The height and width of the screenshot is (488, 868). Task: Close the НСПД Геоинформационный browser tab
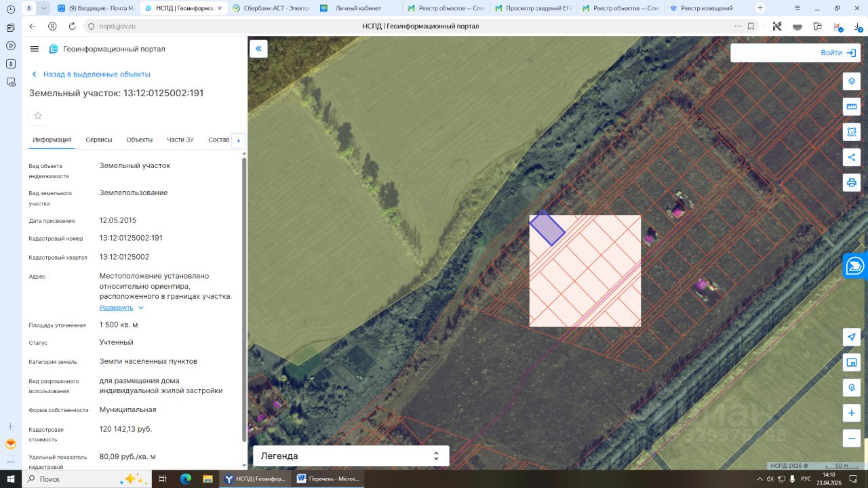(220, 8)
